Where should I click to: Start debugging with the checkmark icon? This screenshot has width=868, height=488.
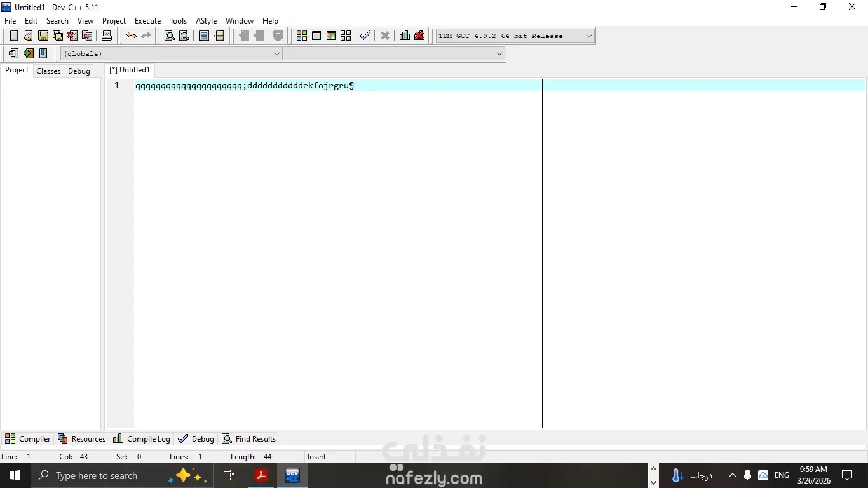coord(365,36)
